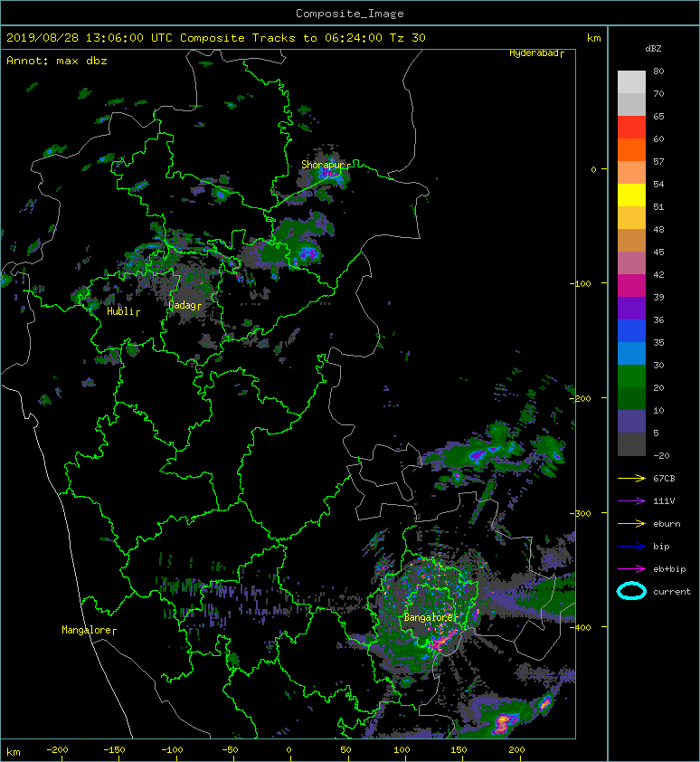Click the -20 dBZ dark gray swatch
Viewport: 700px width, 762px height.
pos(631,444)
